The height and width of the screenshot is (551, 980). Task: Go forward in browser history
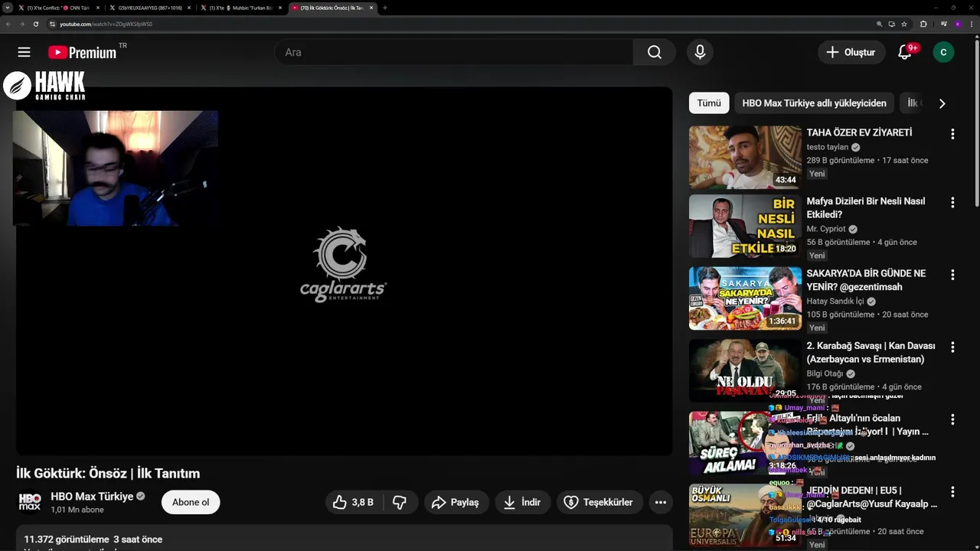pos(21,24)
